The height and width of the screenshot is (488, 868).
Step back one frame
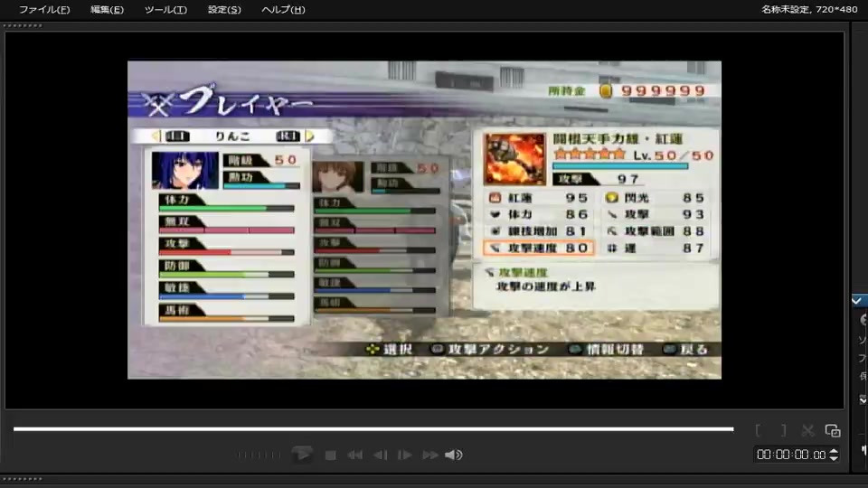click(381, 455)
